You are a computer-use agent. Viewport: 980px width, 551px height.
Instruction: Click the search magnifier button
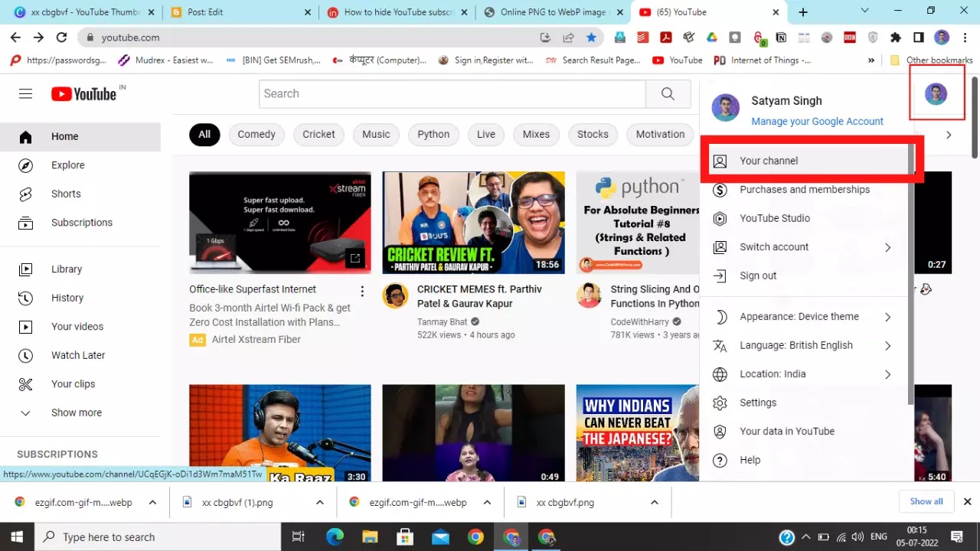(668, 93)
